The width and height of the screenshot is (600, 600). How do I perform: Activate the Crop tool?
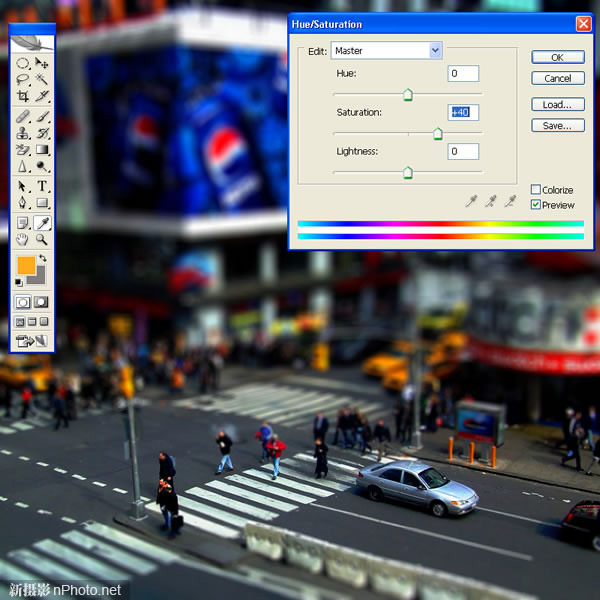(23, 97)
